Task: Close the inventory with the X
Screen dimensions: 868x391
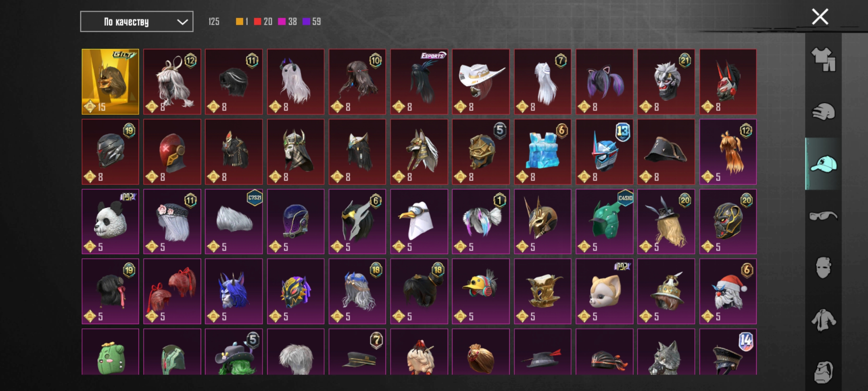Action: pos(820,17)
